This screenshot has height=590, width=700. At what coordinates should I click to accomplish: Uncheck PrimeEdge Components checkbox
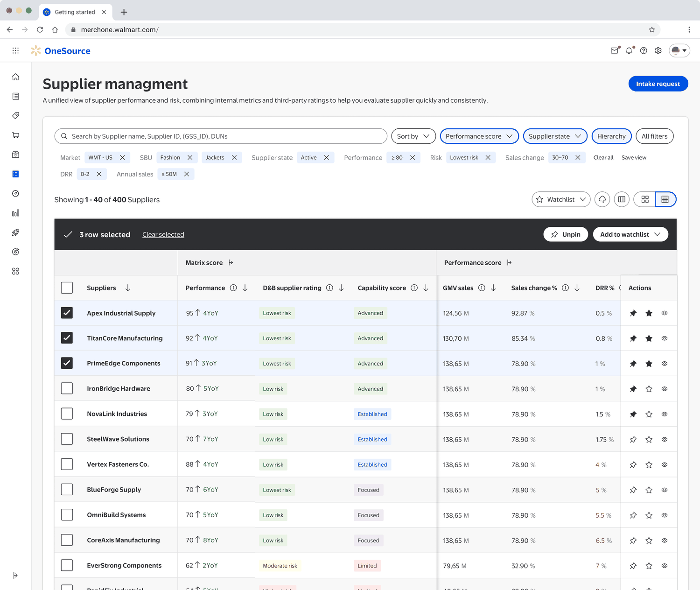point(67,363)
